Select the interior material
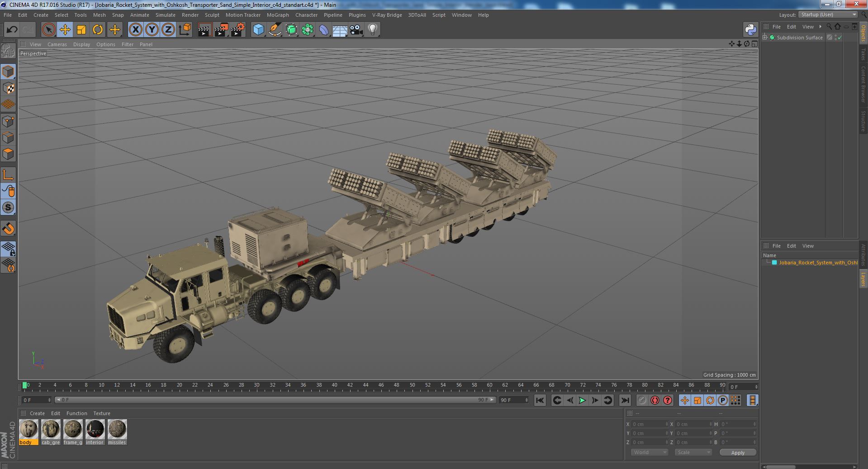The width and height of the screenshot is (868, 469). coord(95,432)
